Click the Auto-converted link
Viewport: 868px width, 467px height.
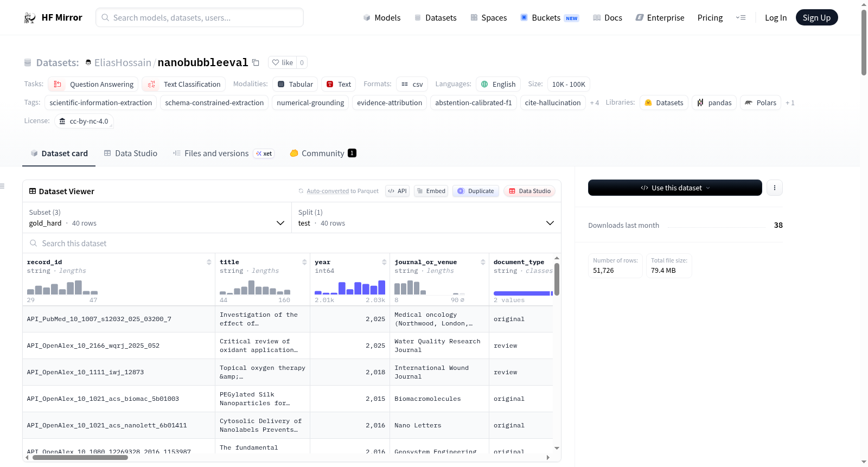tap(328, 191)
